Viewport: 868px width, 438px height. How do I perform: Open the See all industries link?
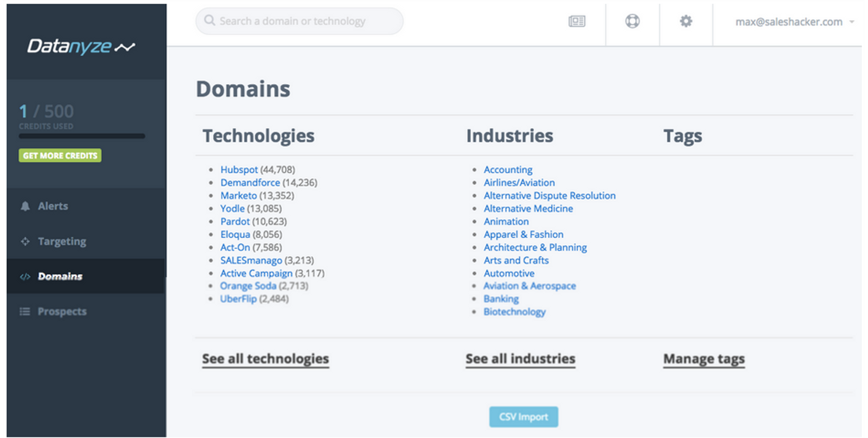(520, 359)
